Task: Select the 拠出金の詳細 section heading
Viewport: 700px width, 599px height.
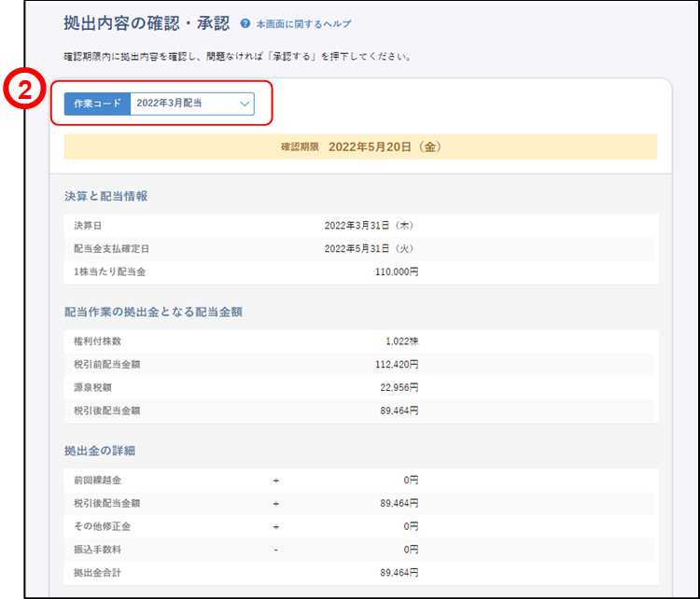Action: pyautogui.click(x=100, y=452)
